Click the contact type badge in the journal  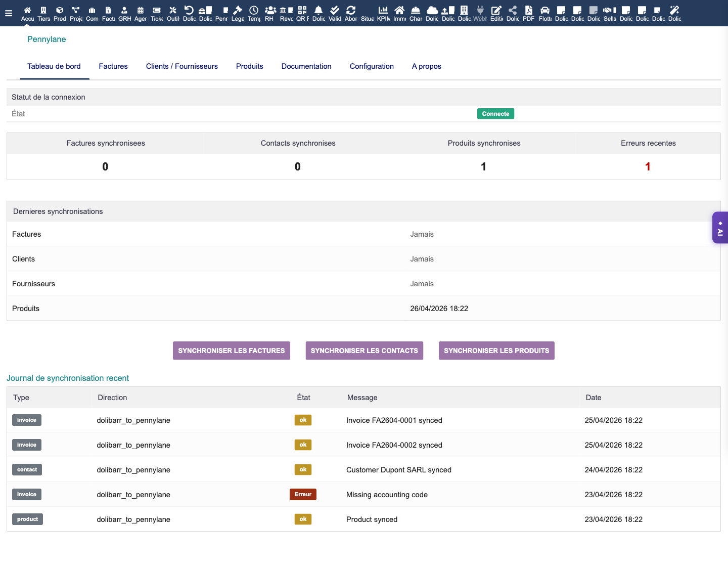coord(27,470)
